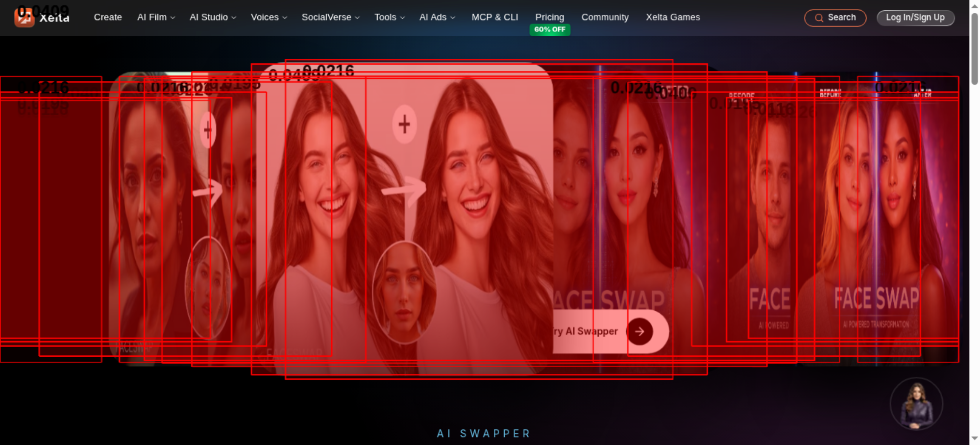Go to MCP & CLI
This screenshot has height=445, width=980.
coord(495,17)
